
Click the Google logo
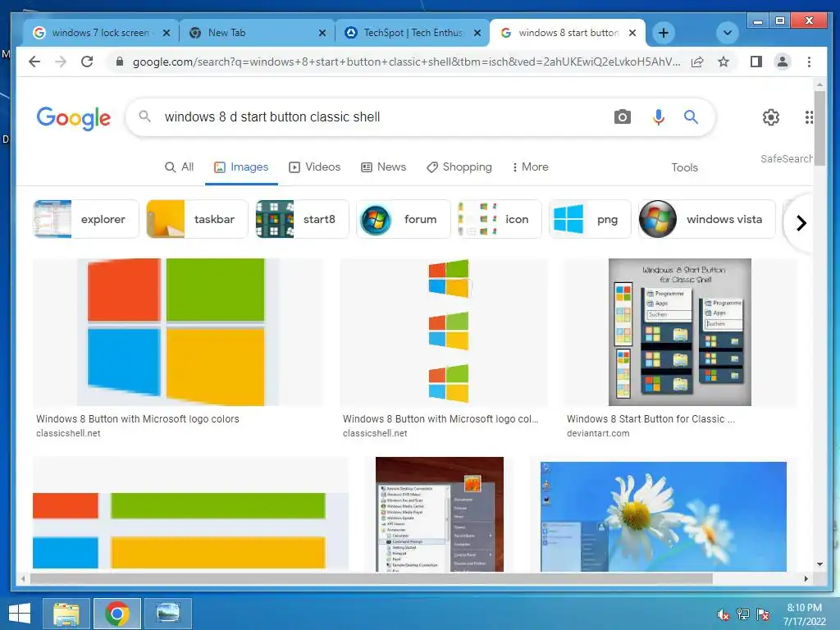coord(74,118)
